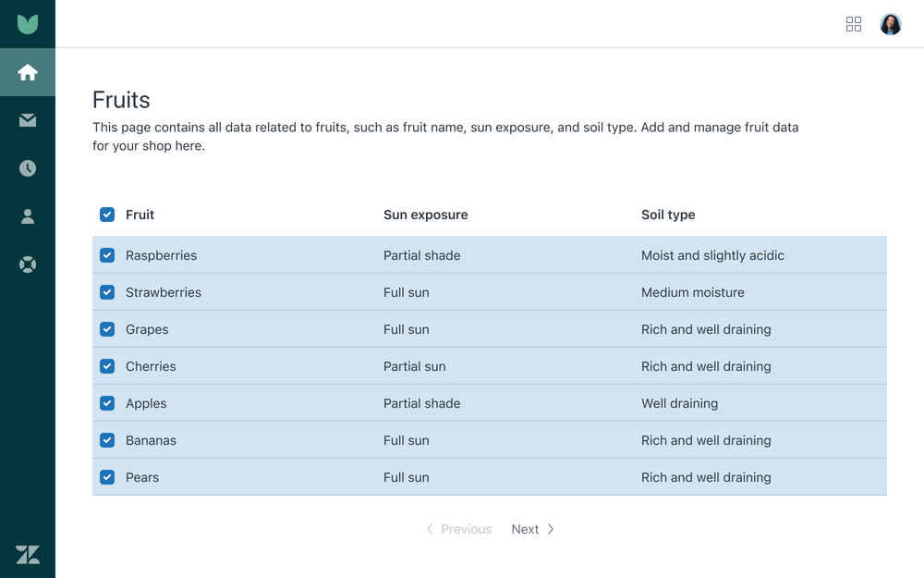This screenshot has width=924, height=578.
Task: Uncheck the Raspberries row checkbox
Action: (x=107, y=255)
